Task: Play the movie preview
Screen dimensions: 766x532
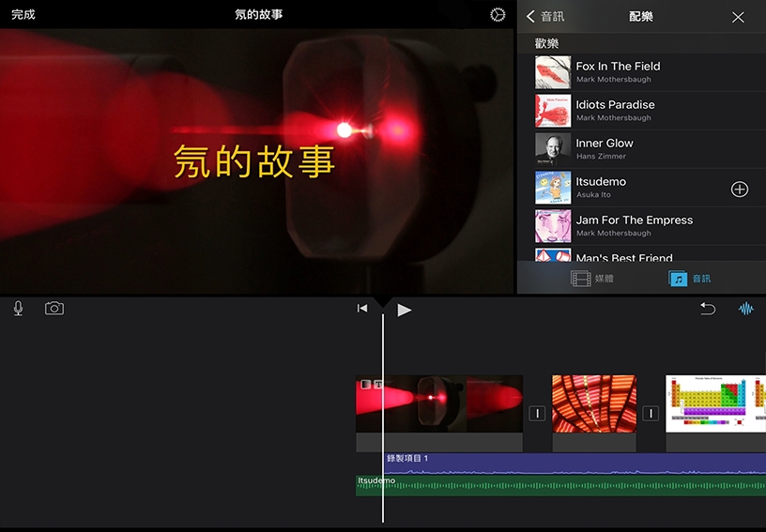Action: [x=404, y=310]
